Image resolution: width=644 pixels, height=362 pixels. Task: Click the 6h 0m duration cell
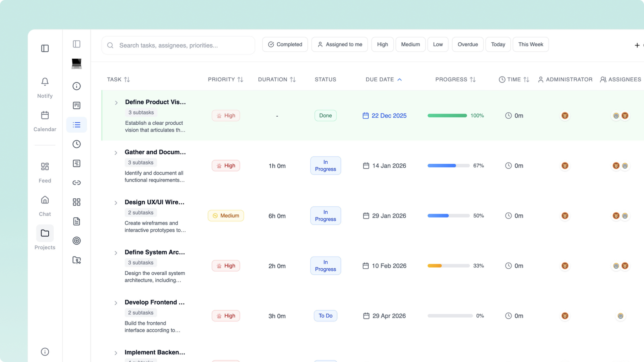click(277, 216)
